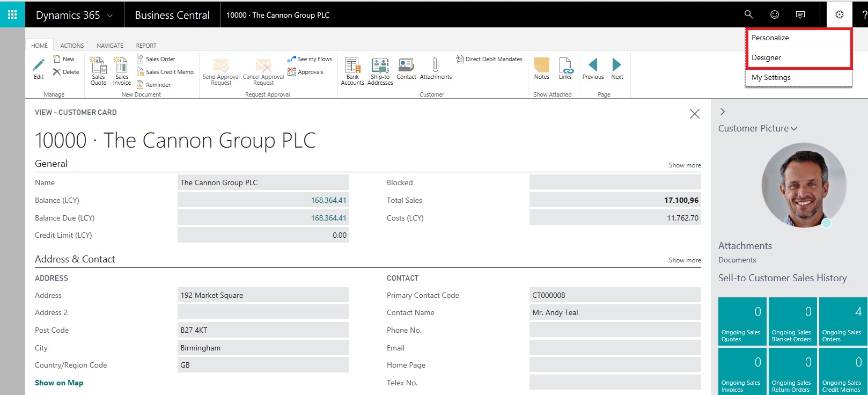Open Business Central home
Image resolution: width=868 pixels, height=395 pixels.
pyautogui.click(x=172, y=15)
